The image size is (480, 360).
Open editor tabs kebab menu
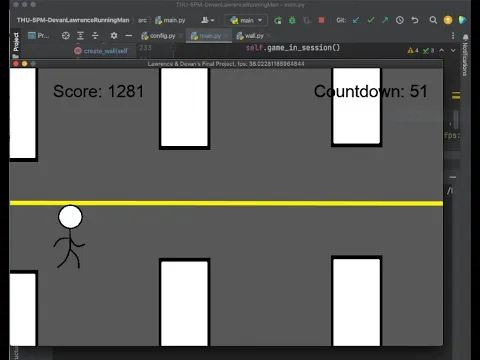453,36
